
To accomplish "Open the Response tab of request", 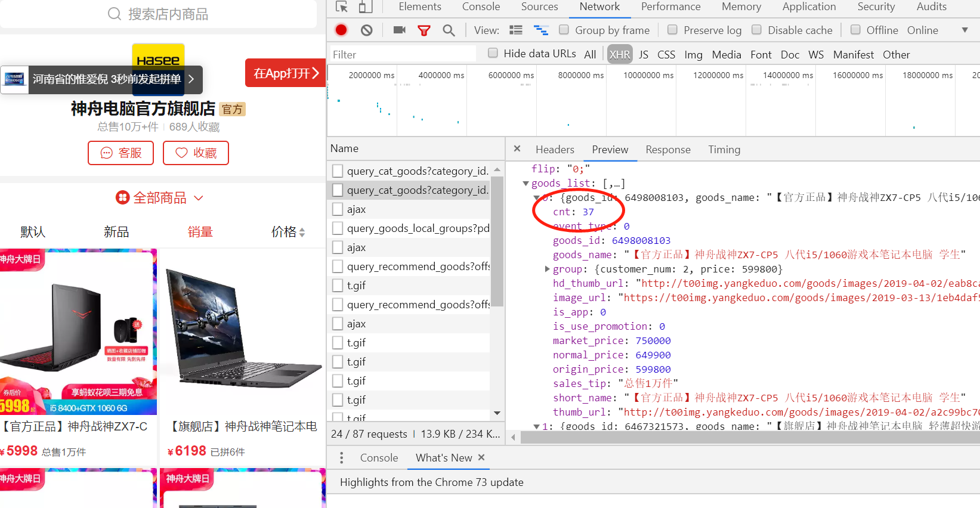I will 667,150.
